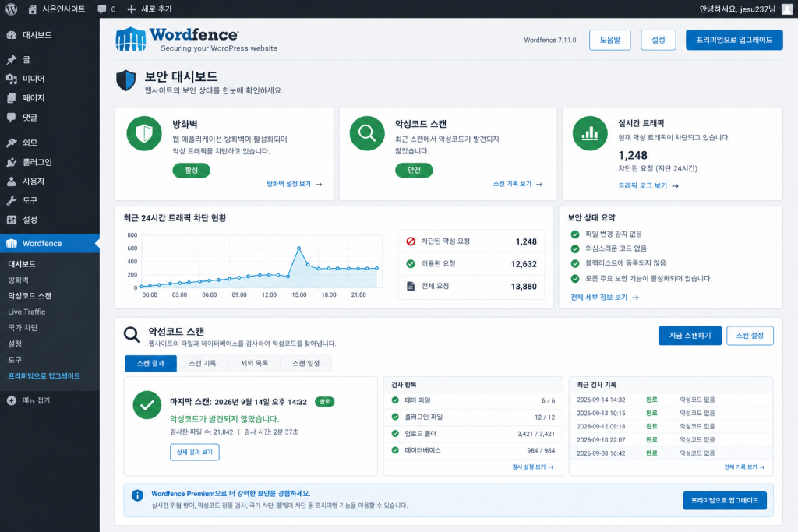Viewport: 798px width, 532px height.
Task: Open 트래픽 로그 보기 link
Action: click(x=648, y=185)
